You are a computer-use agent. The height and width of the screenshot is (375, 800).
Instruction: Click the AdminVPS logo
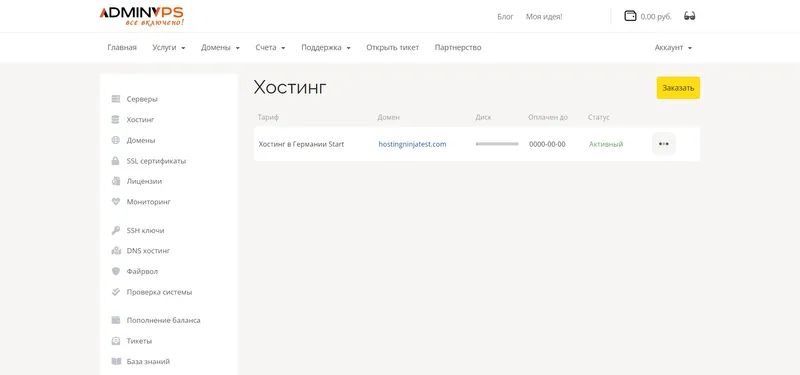pyautogui.click(x=141, y=16)
